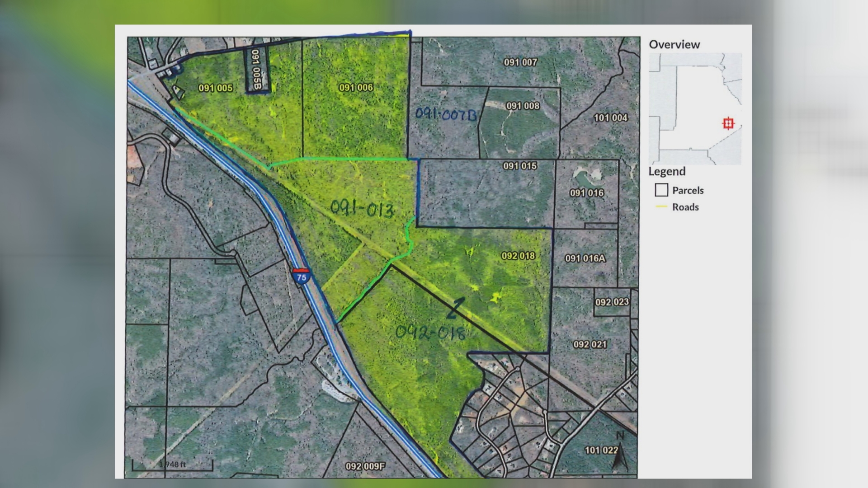This screenshot has width=868, height=488.
Task: Click parcel label 091 008
Action: 523,106
